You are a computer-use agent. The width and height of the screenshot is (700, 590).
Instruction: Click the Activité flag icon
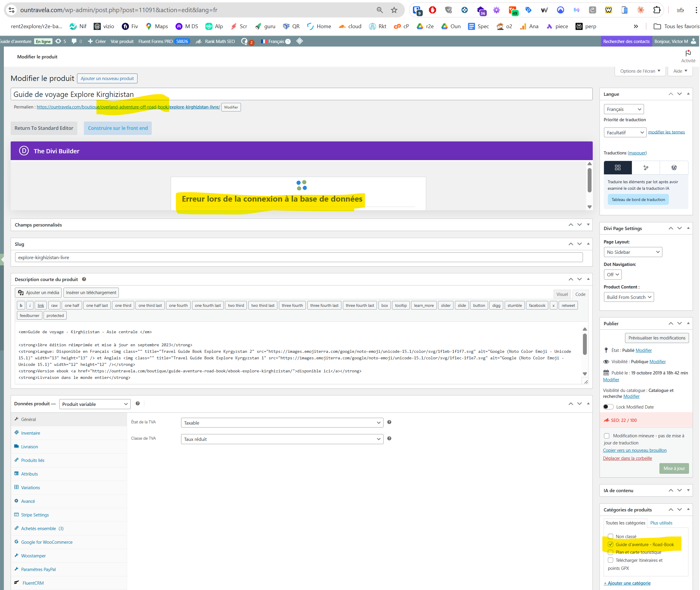pyautogui.click(x=688, y=53)
